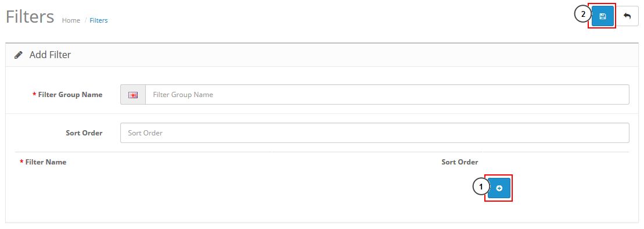644x229 pixels.
Task: Click the pencil icon beside Add Filter
Action: pyautogui.click(x=18, y=55)
